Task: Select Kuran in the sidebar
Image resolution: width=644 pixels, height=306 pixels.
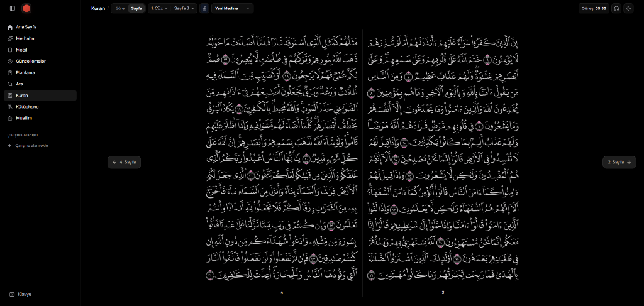Action: [40, 96]
